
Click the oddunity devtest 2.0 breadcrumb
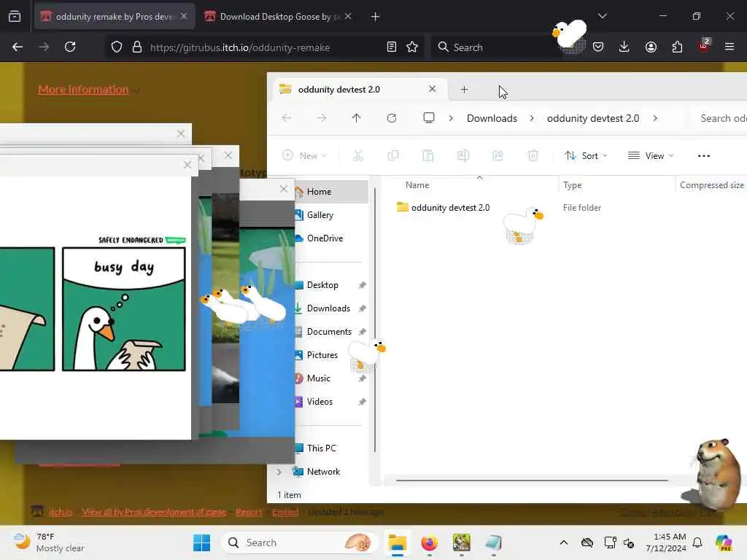[593, 118]
